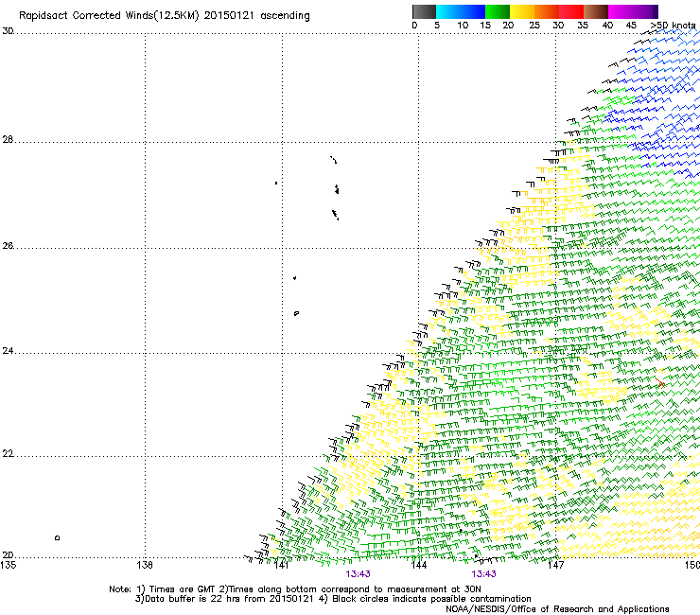Click the longitude label '138'

(x=145, y=565)
